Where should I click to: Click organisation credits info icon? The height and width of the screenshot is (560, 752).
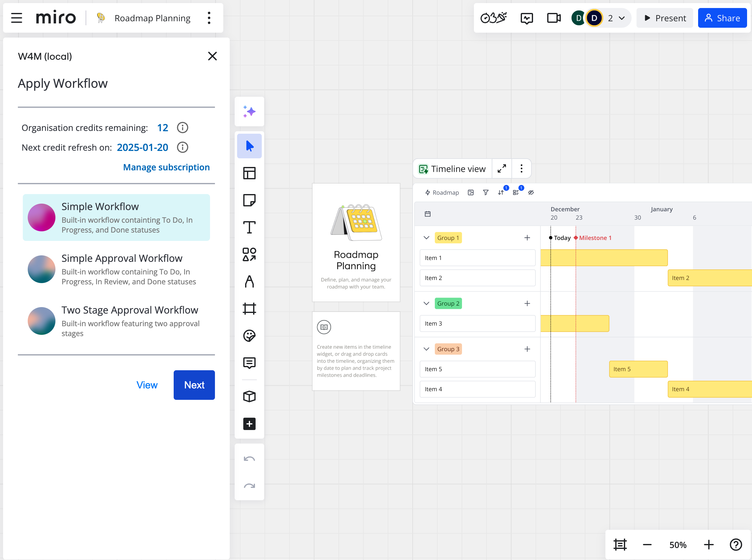(183, 128)
